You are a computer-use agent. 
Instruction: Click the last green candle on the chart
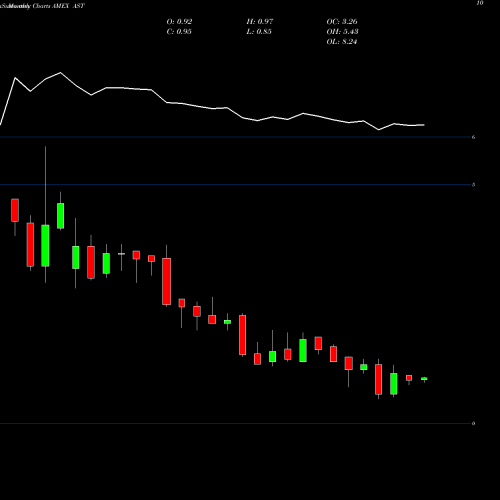pyautogui.click(x=424, y=379)
